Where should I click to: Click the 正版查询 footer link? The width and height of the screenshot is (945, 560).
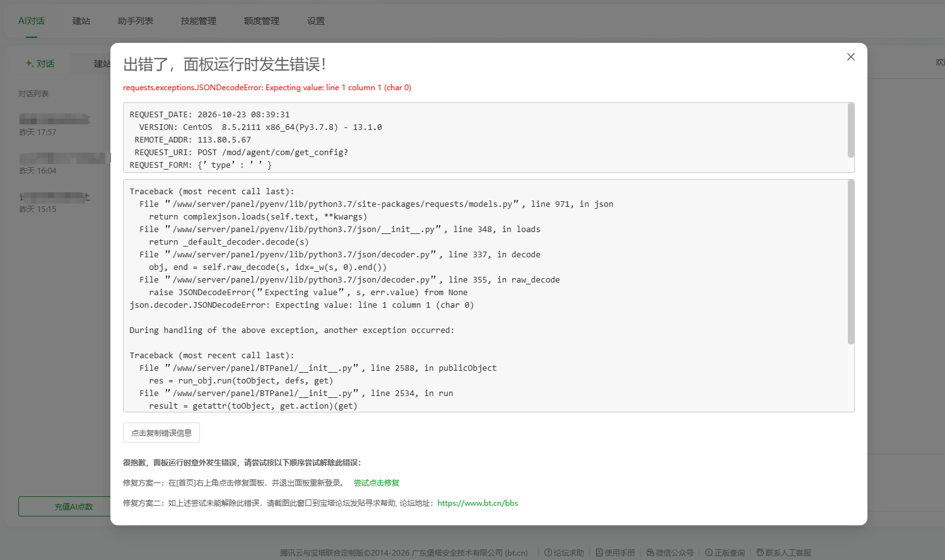pyautogui.click(x=725, y=552)
